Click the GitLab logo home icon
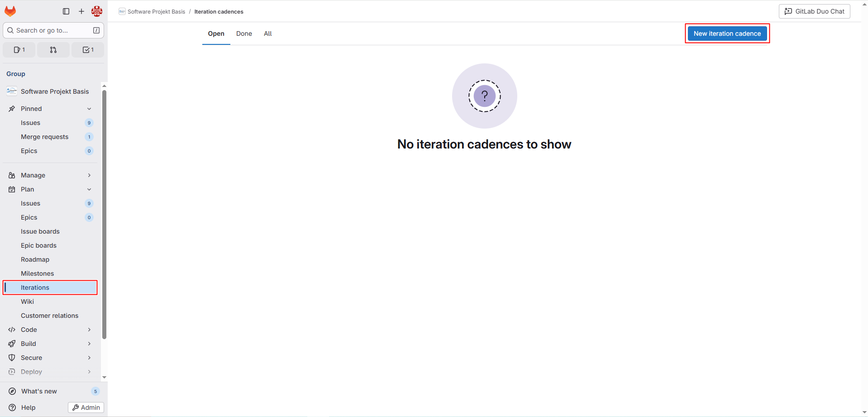Image resolution: width=868 pixels, height=417 pixels. tap(10, 11)
